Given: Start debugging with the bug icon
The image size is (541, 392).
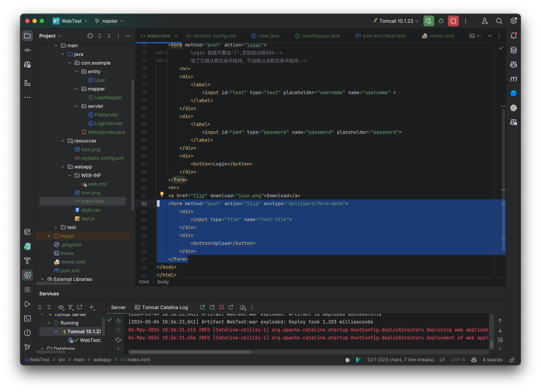Looking at the screenshot, I should pos(441,21).
